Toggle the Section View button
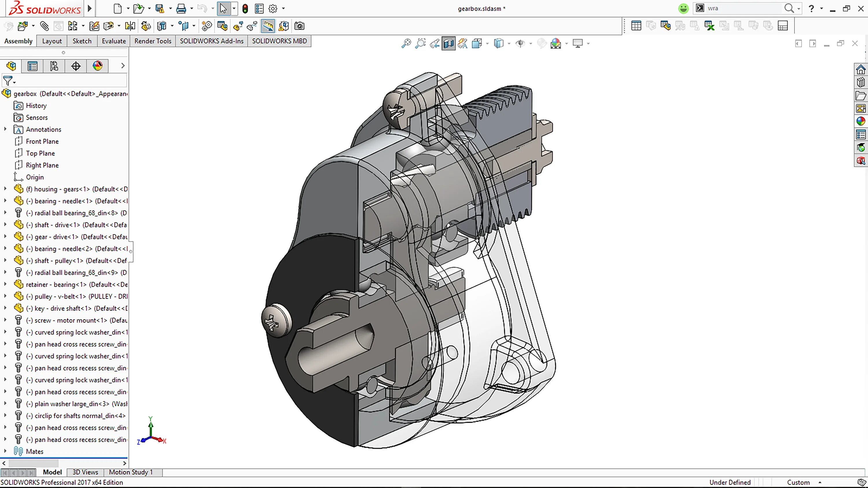Viewport: 868px width, 488px height. pyautogui.click(x=448, y=43)
